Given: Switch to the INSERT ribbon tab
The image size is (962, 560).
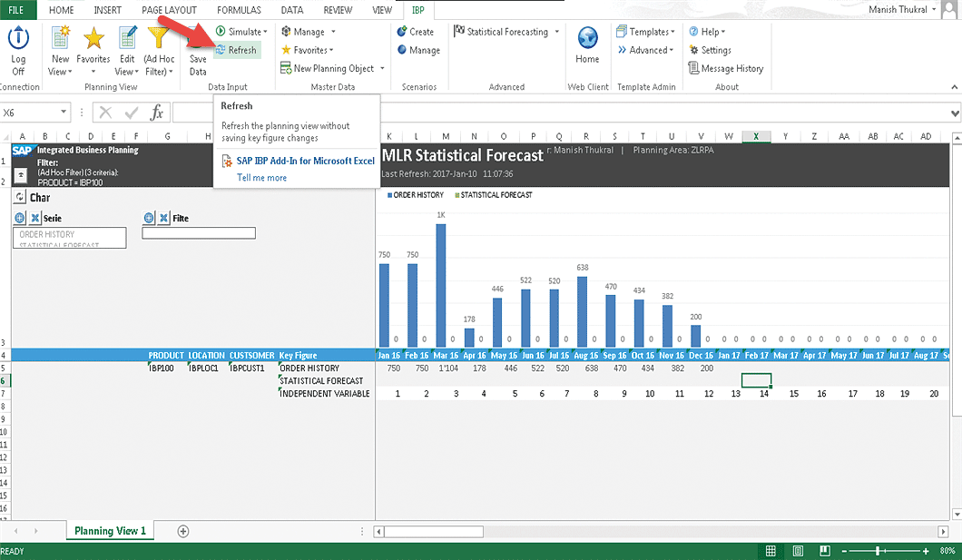Looking at the screenshot, I should (107, 10).
